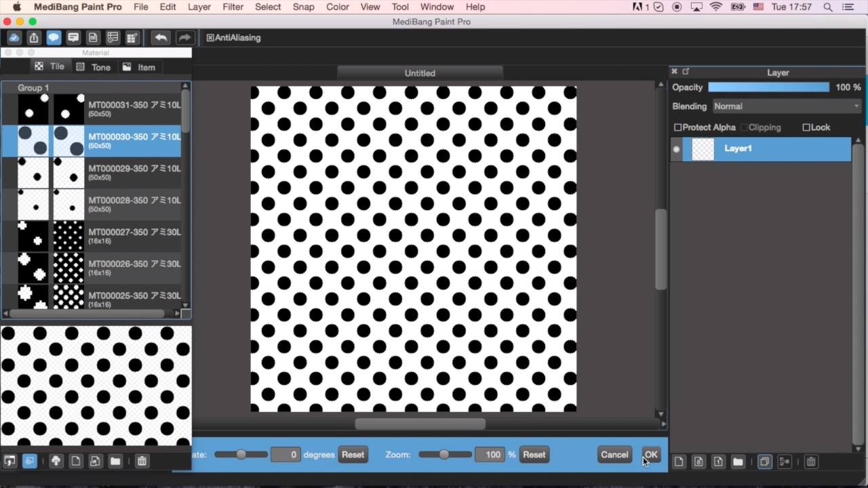
Task: Close the Layer panel
Action: tap(674, 71)
